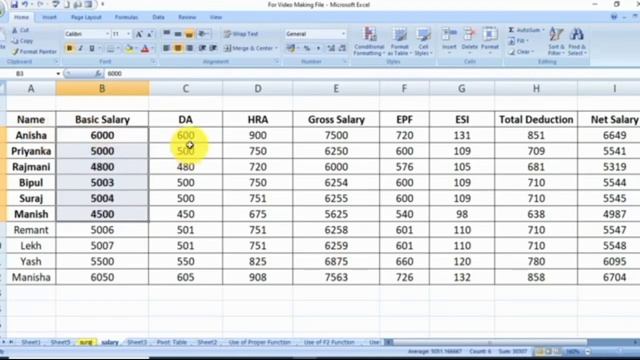The width and height of the screenshot is (640, 360).
Task: Click the Undo arrow icon
Action: point(25,4)
